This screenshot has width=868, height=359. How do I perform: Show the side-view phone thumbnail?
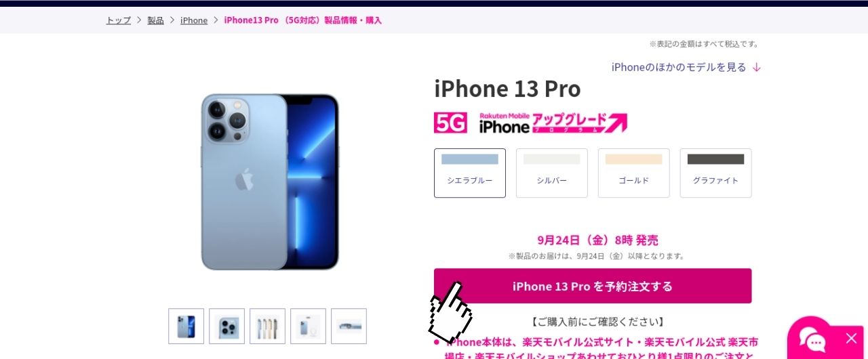pyautogui.click(x=349, y=326)
